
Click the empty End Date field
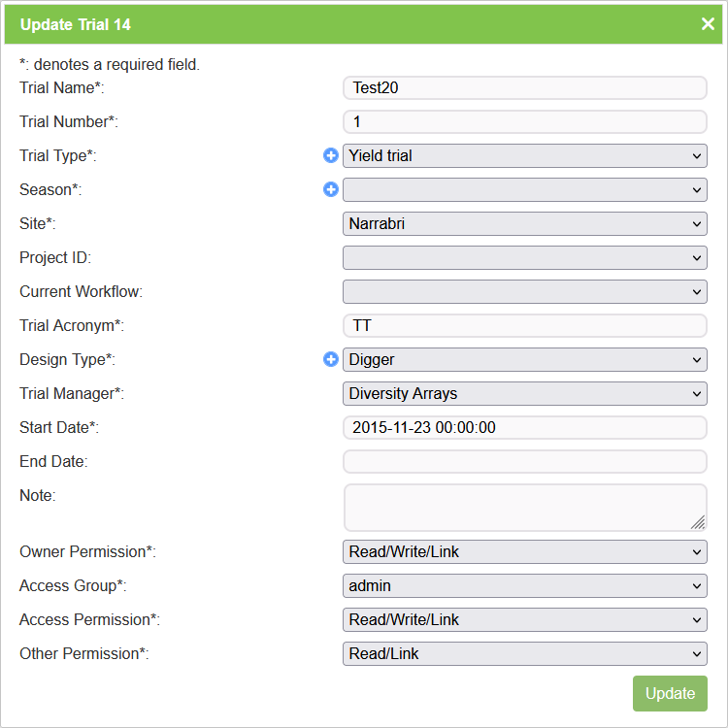click(x=524, y=461)
